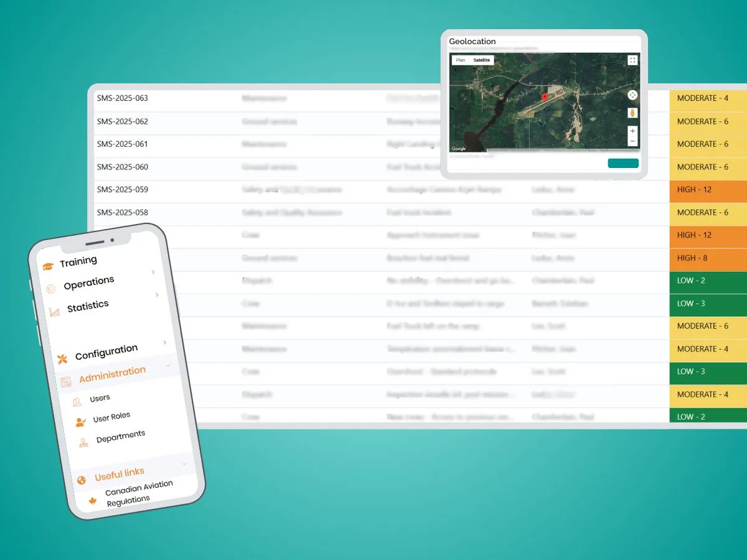Click the Useful links globe icon
The width and height of the screenshot is (747, 560).
pyautogui.click(x=81, y=480)
